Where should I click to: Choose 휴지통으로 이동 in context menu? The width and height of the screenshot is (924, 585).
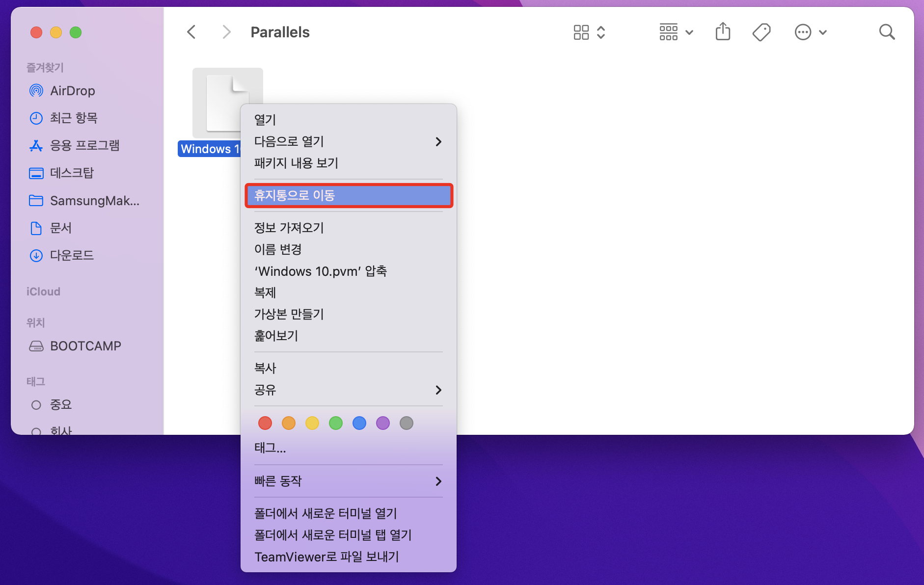pos(349,195)
